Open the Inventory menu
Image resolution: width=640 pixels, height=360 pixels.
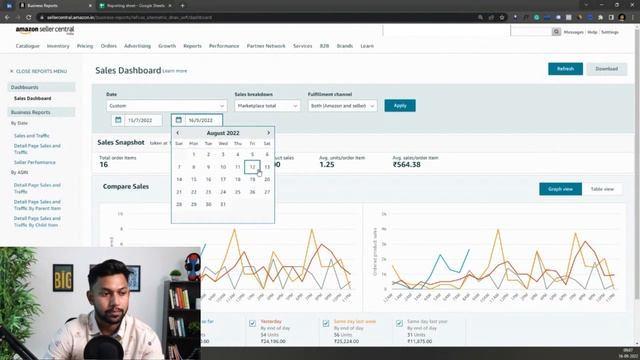[58, 46]
